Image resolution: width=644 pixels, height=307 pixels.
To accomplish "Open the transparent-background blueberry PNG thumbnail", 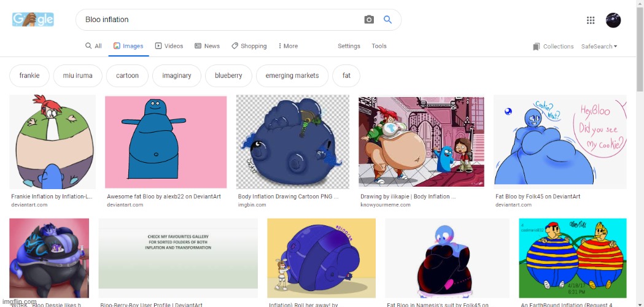I will point(292,142).
